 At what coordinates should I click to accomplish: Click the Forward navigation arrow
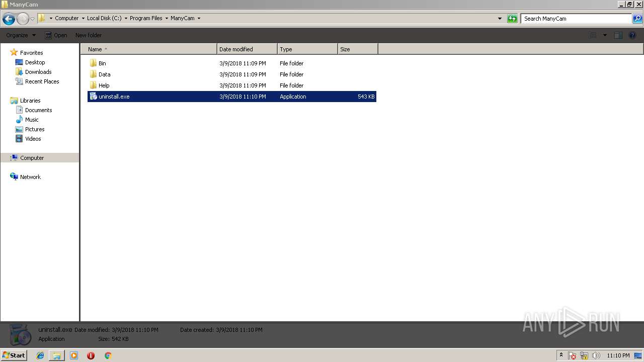[x=23, y=19]
